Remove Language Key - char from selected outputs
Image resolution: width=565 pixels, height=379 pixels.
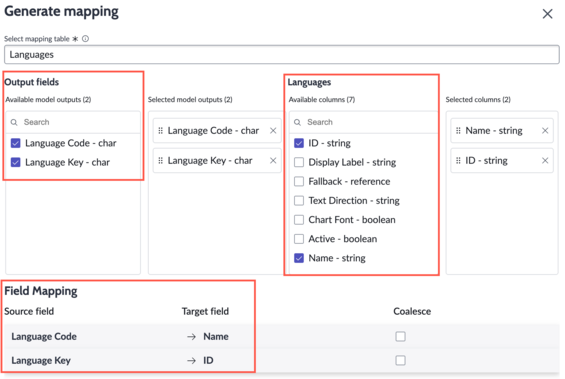273,160
